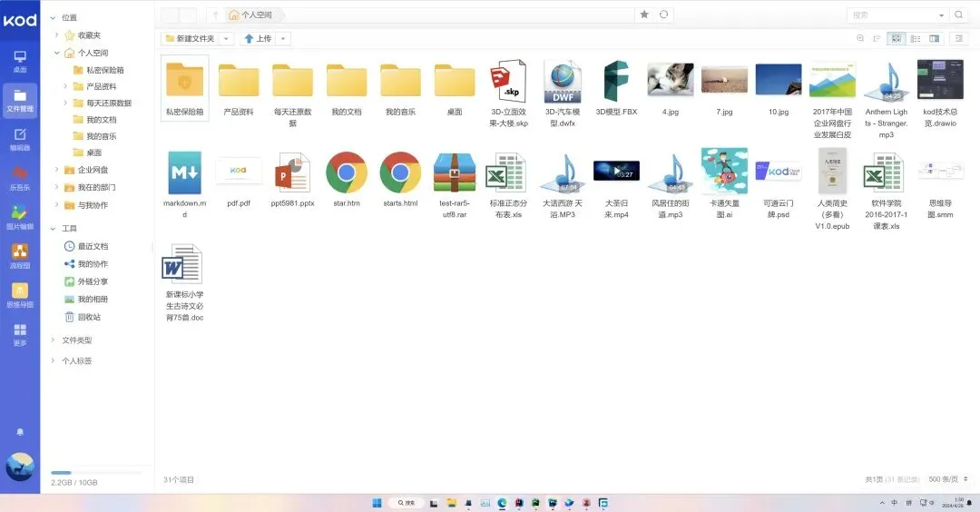Select the 3D模型.FBX file
The height and width of the screenshot is (512, 980).
click(x=616, y=87)
